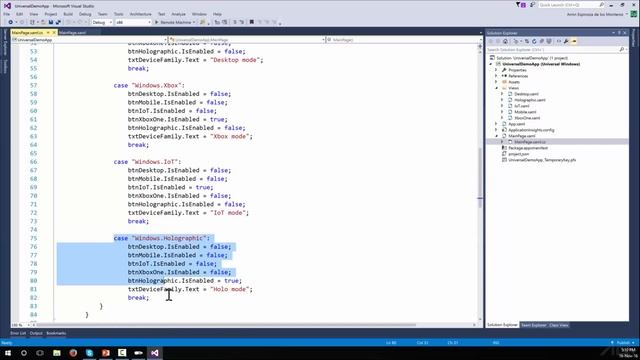Click Properties wrench icon in Solution Explorer toolbar

[566, 41]
